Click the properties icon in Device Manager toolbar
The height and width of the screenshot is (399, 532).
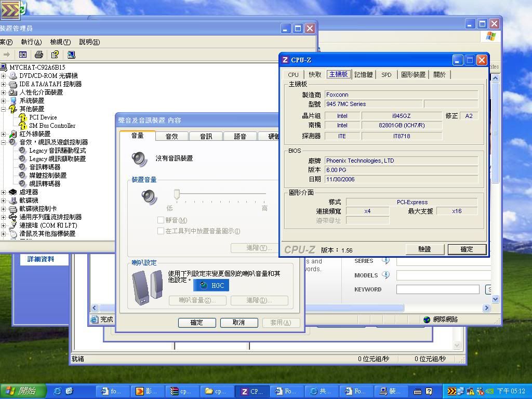click(55, 55)
